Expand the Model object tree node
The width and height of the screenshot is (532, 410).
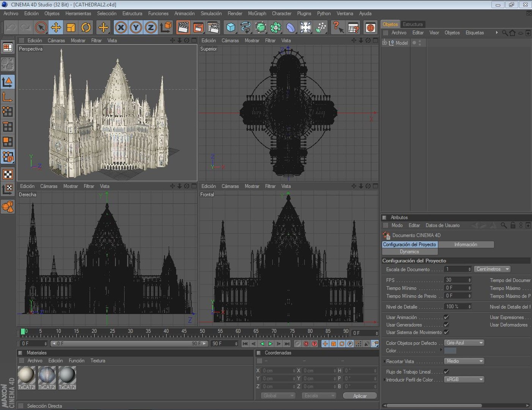(x=384, y=43)
